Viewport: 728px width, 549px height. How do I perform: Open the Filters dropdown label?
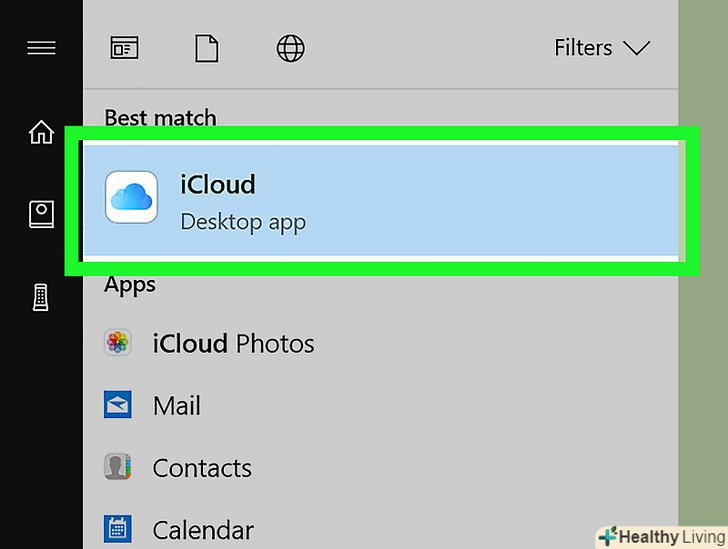(583, 48)
